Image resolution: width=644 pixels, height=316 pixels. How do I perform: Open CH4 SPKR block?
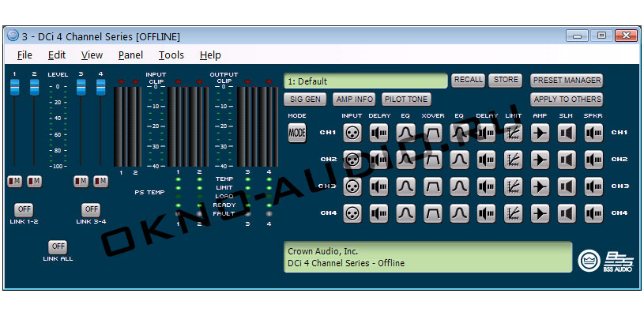594,213
